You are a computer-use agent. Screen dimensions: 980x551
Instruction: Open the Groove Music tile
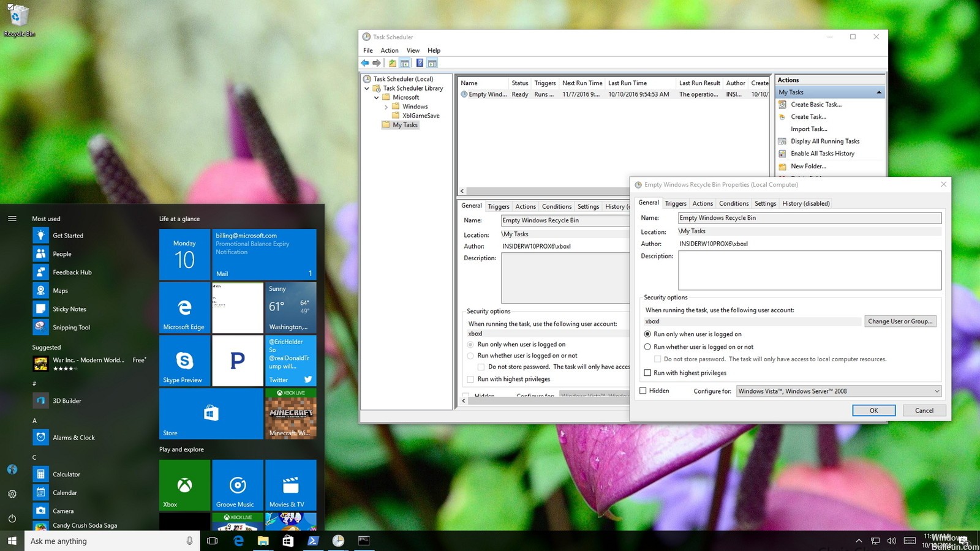238,485
